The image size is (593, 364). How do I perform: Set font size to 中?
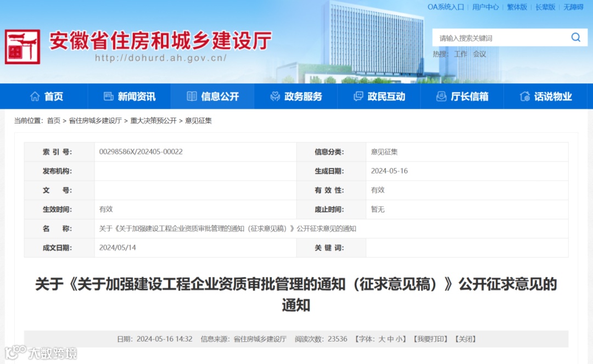pyautogui.click(x=391, y=339)
